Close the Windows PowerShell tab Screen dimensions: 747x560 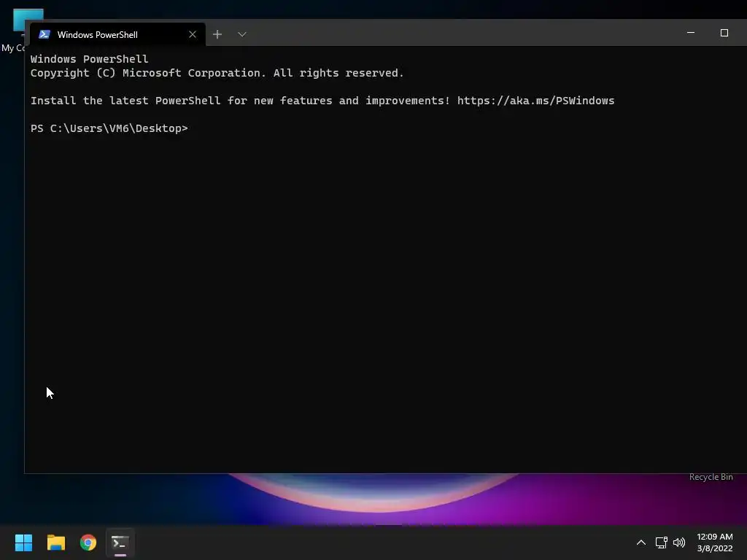pyautogui.click(x=193, y=34)
